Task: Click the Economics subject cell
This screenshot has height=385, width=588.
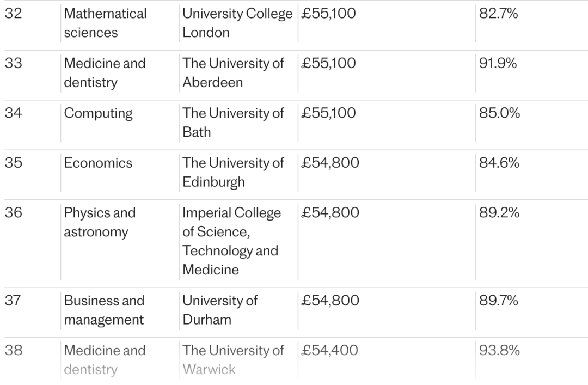Action: pos(98,163)
